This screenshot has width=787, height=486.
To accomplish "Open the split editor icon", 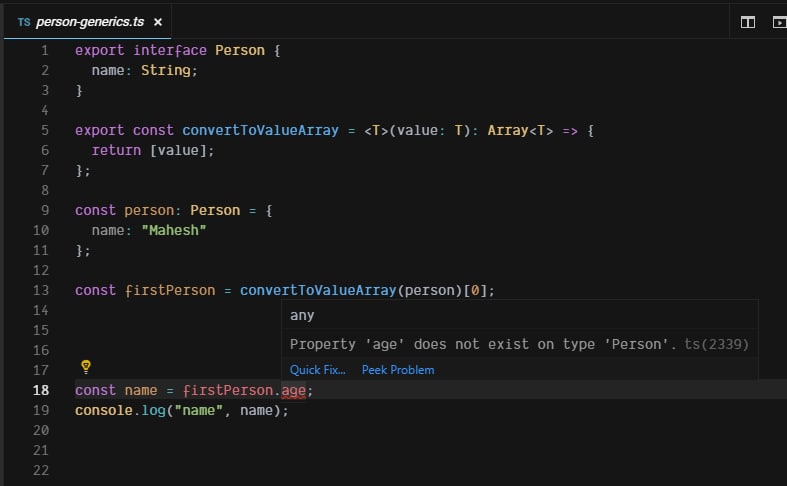I will 747,22.
